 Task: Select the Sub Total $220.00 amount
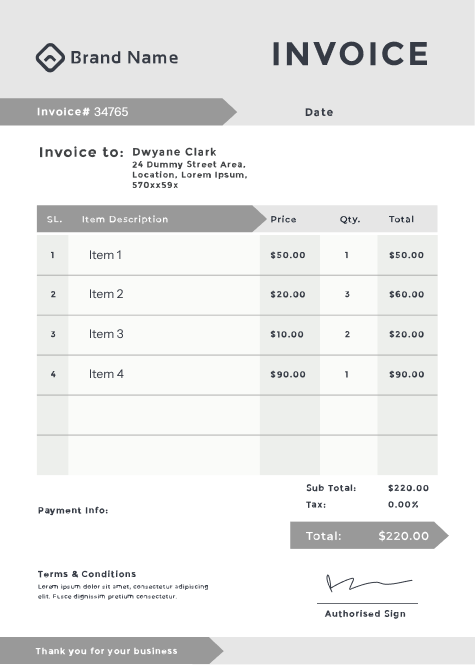tap(408, 488)
